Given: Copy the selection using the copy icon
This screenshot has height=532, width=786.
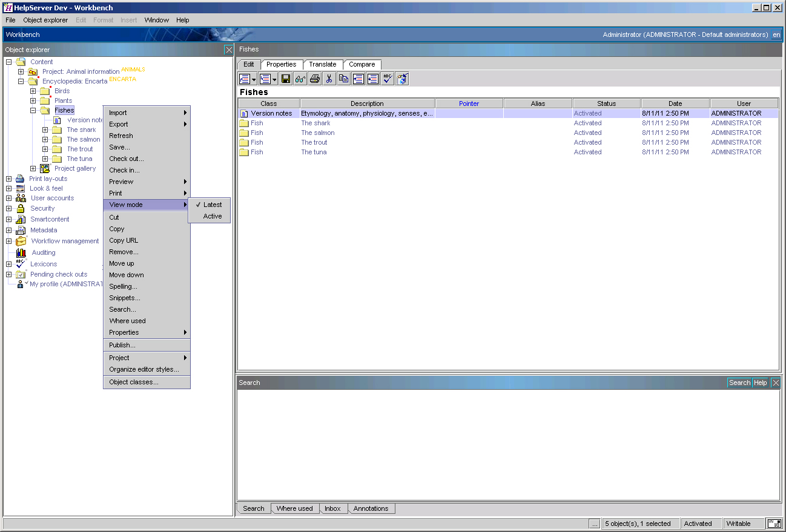Looking at the screenshot, I should tap(344, 79).
